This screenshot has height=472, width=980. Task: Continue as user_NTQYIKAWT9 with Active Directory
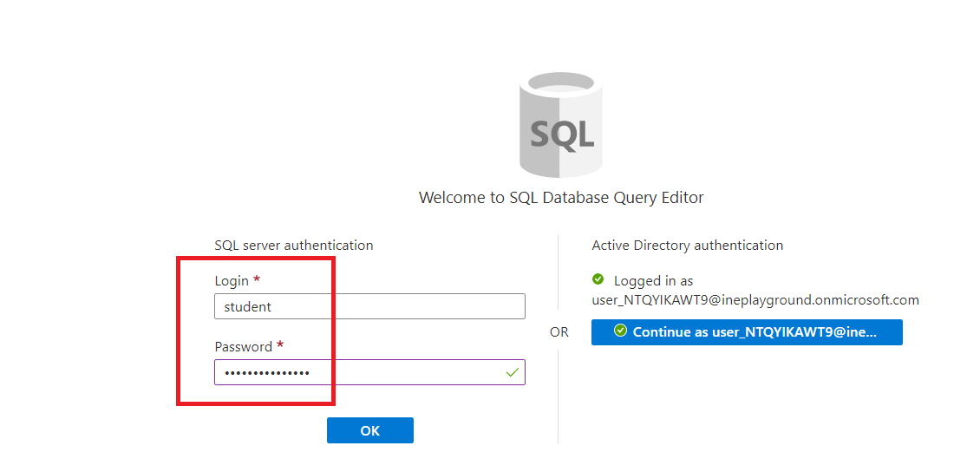coord(747,332)
